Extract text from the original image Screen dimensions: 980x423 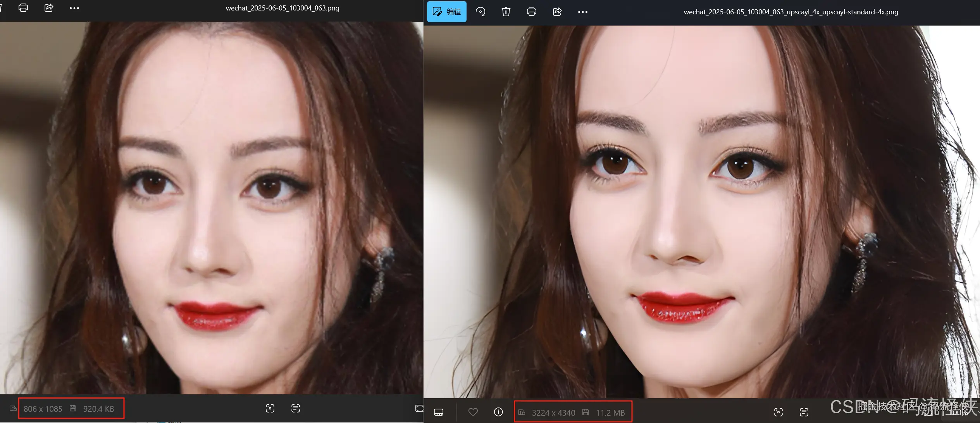pyautogui.click(x=296, y=408)
